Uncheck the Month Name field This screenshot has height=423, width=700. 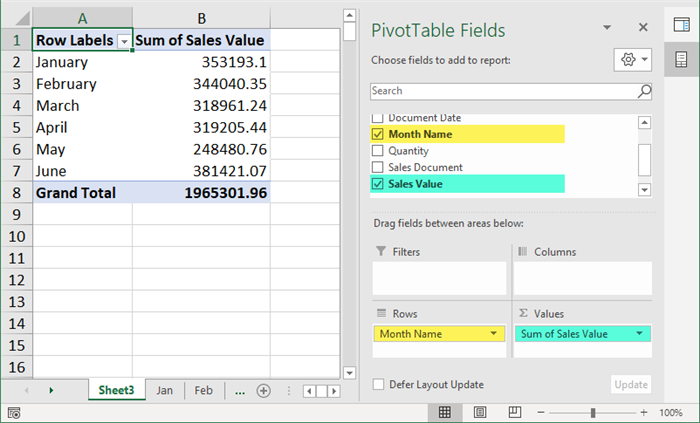[377, 134]
